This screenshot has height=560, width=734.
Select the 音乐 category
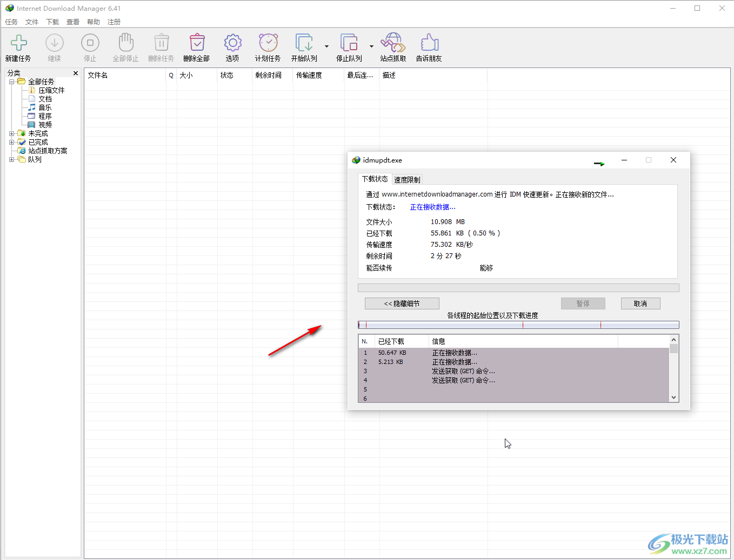[45, 107]
